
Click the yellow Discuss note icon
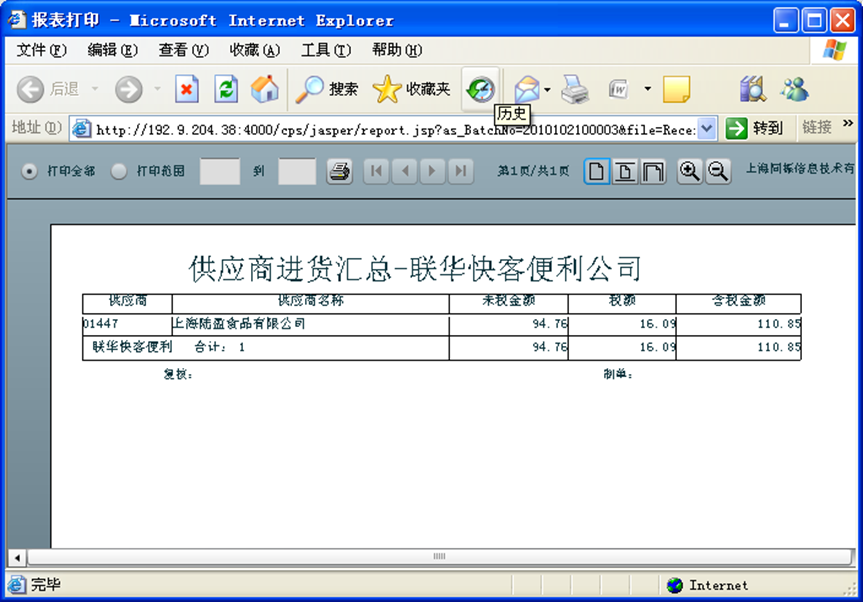click(676, 89)
